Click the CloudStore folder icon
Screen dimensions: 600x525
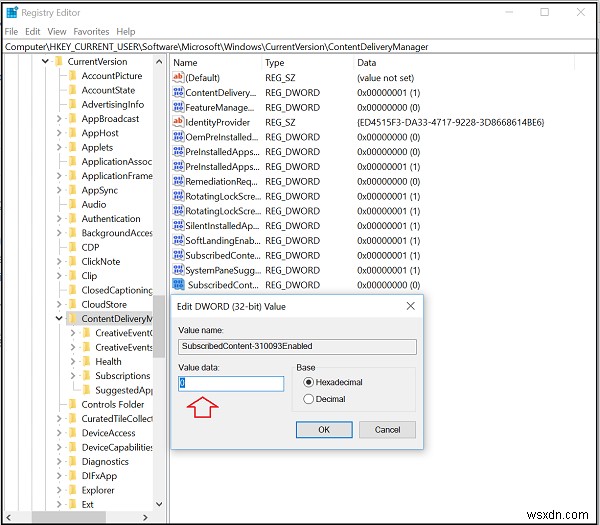coord(72,304)
